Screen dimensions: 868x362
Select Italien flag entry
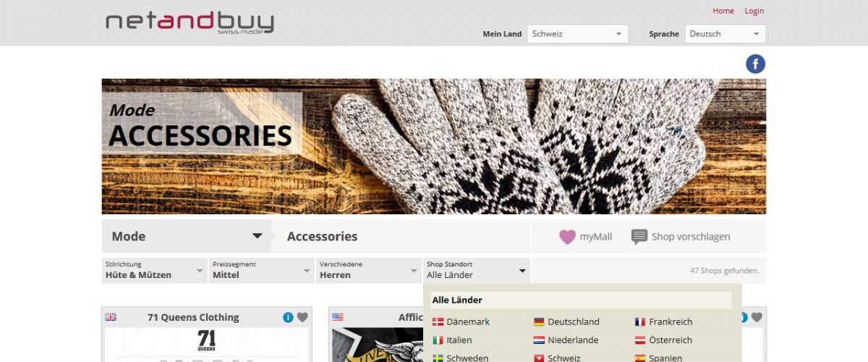[452, 340]
